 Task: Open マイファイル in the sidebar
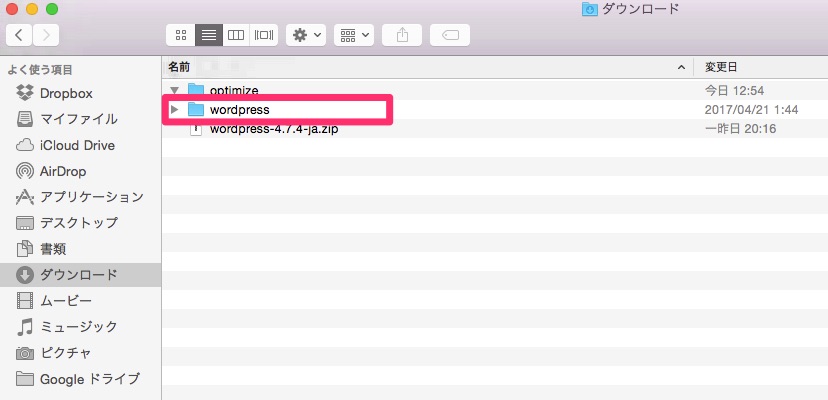pos(80,119)
